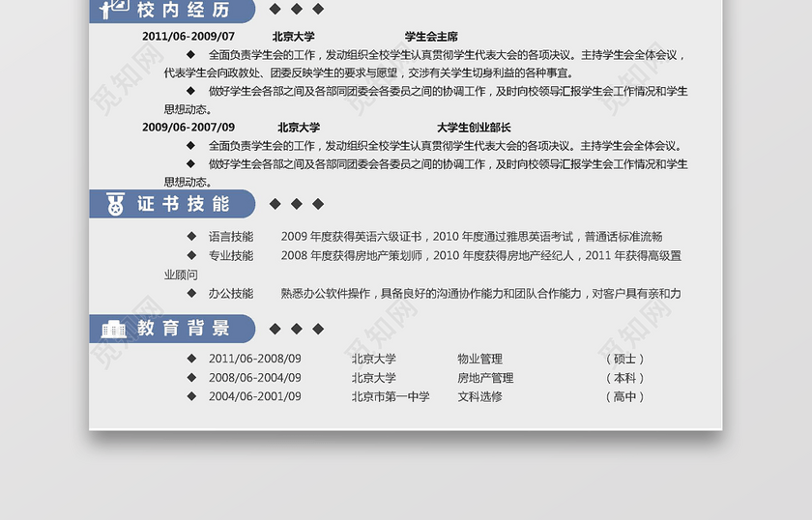812x520 pixels.
Task: Click the medal icon beside 证书技能
Action: point(115,204)
